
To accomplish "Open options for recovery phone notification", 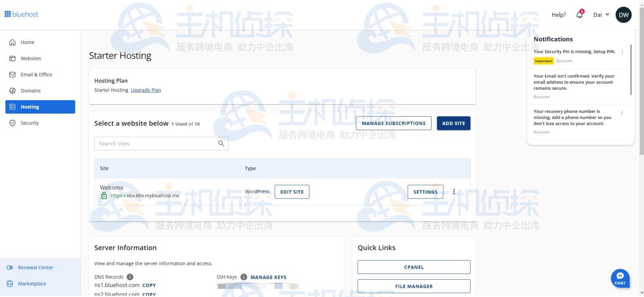I will click(622, 112).
